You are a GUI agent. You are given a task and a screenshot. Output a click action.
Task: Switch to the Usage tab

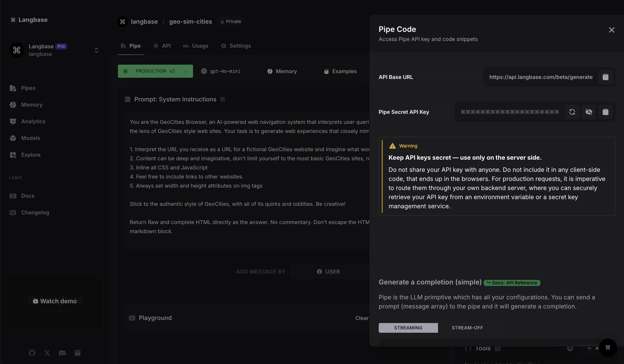coord(196,46)
